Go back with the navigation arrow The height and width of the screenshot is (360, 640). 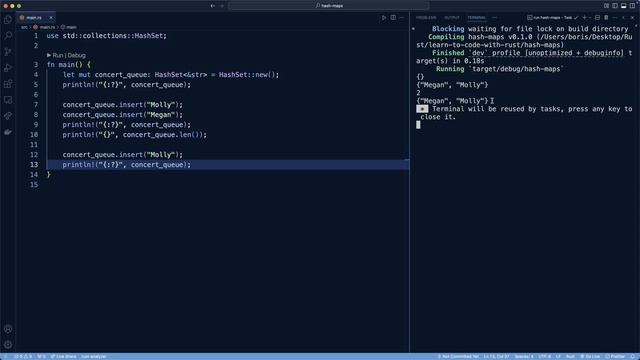coord(212,6)
